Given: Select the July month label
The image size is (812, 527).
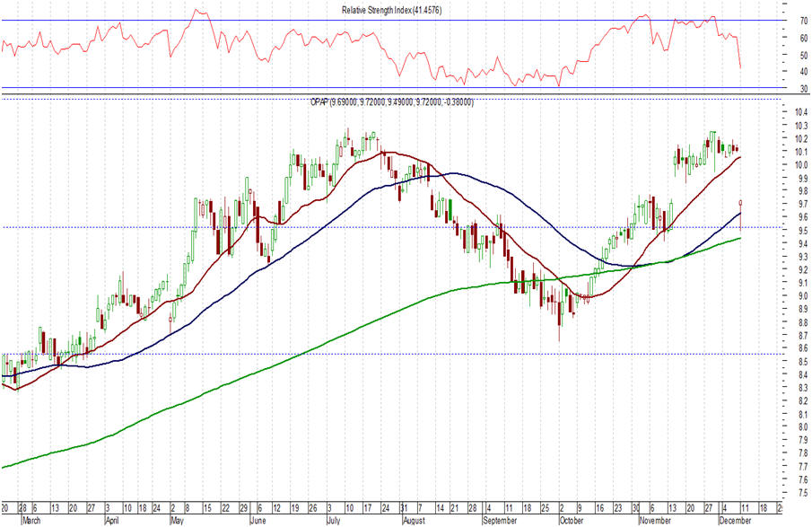Looking at the screenshot, I should [x=334, y=520].
